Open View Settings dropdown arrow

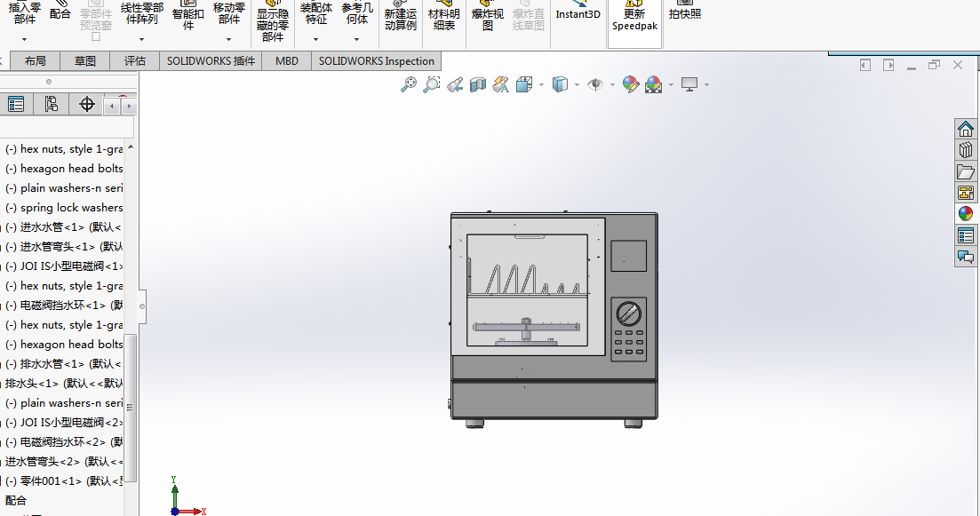coord(707,84)
